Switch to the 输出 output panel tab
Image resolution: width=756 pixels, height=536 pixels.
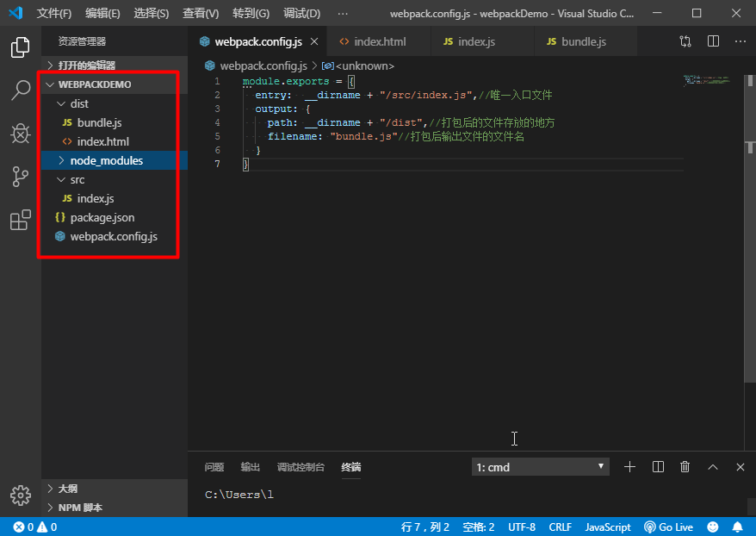point(251,467)
